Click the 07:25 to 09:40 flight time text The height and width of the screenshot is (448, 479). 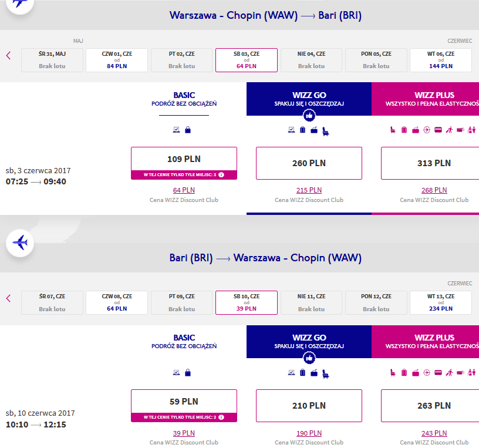[36, 181]
